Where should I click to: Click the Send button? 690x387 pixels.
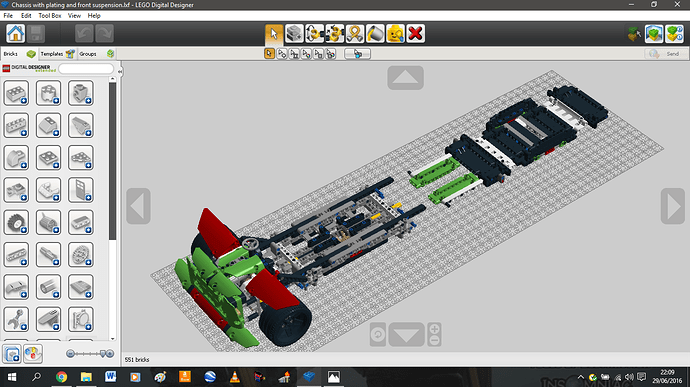[x=664, y=54]
